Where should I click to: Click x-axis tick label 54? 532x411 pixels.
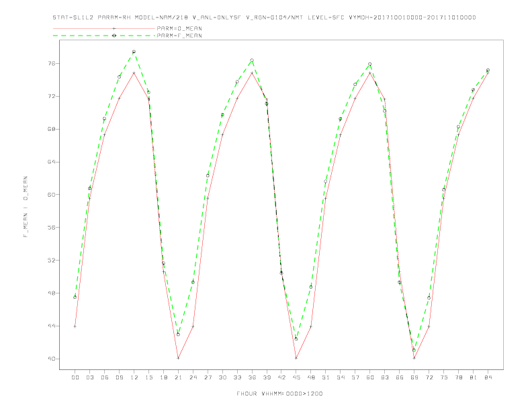[x=341, y=377]
